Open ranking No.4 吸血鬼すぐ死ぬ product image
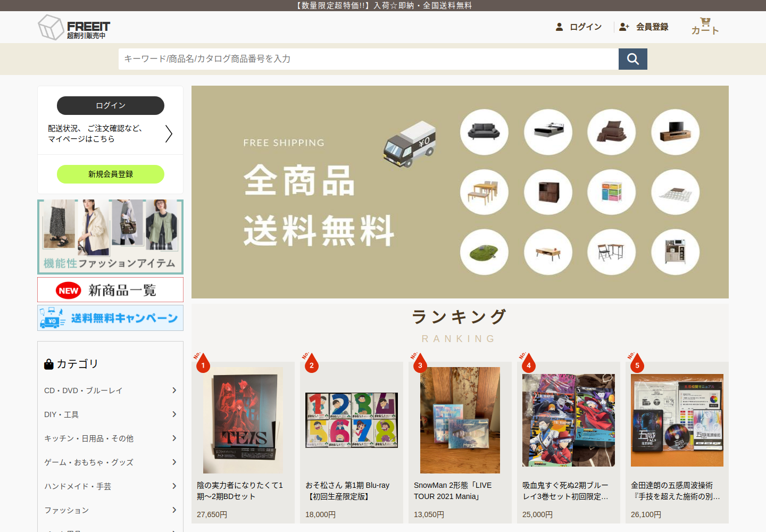Viewport: 766px width, 532px height. coord(569,420)
